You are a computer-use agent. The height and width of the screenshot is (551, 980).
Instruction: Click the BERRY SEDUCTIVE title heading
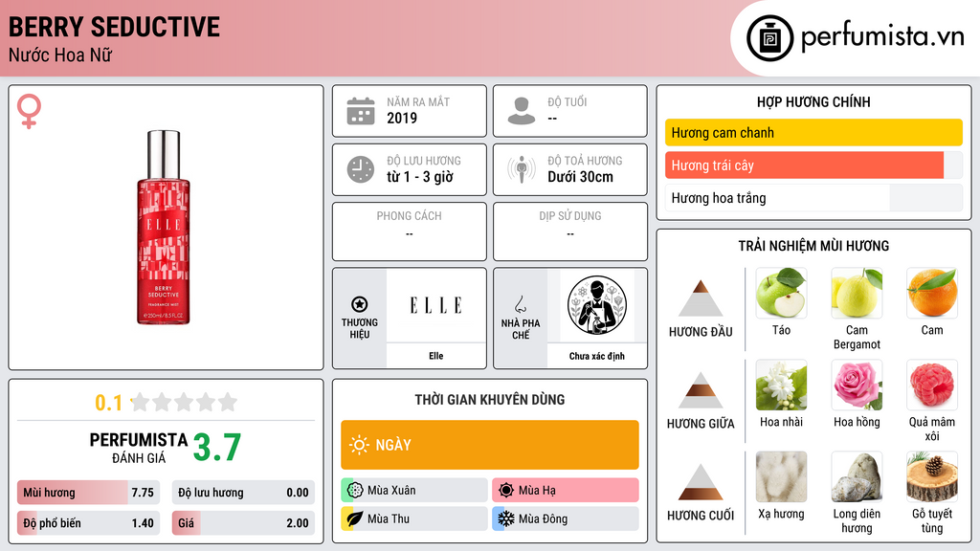click(x=114, y=27)
